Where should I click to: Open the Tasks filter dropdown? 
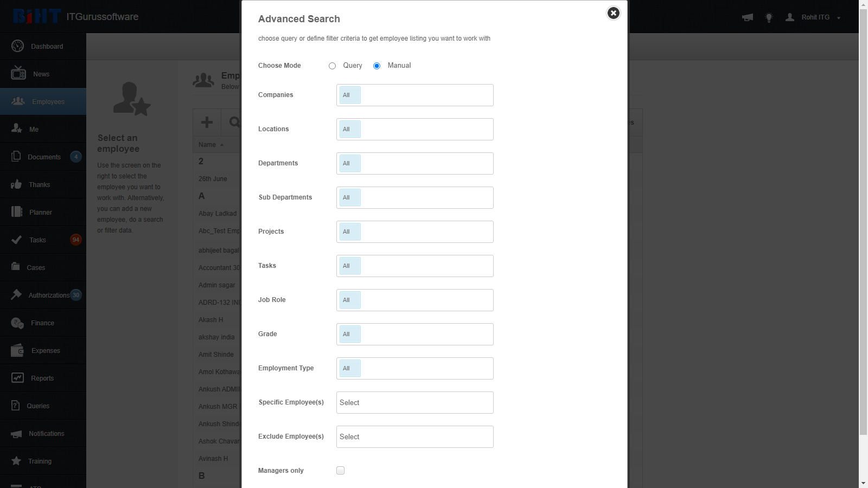coord(415,266)
